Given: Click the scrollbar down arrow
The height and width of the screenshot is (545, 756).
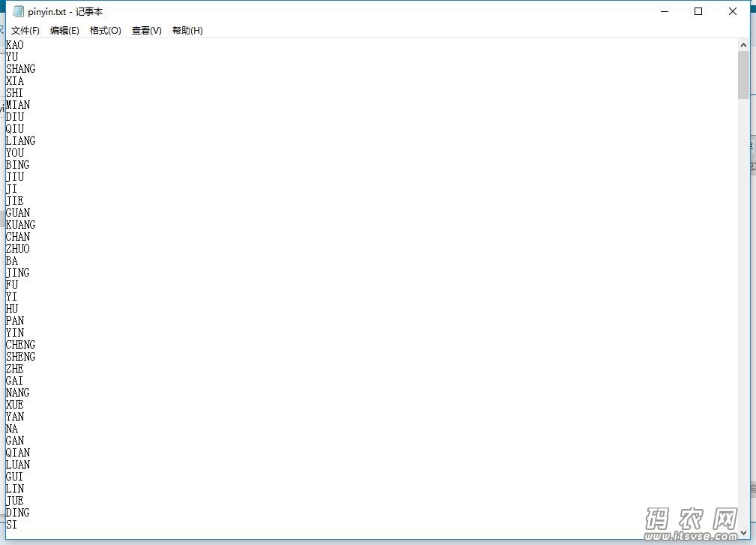Looking at the screenshot, I should (743, 533).
